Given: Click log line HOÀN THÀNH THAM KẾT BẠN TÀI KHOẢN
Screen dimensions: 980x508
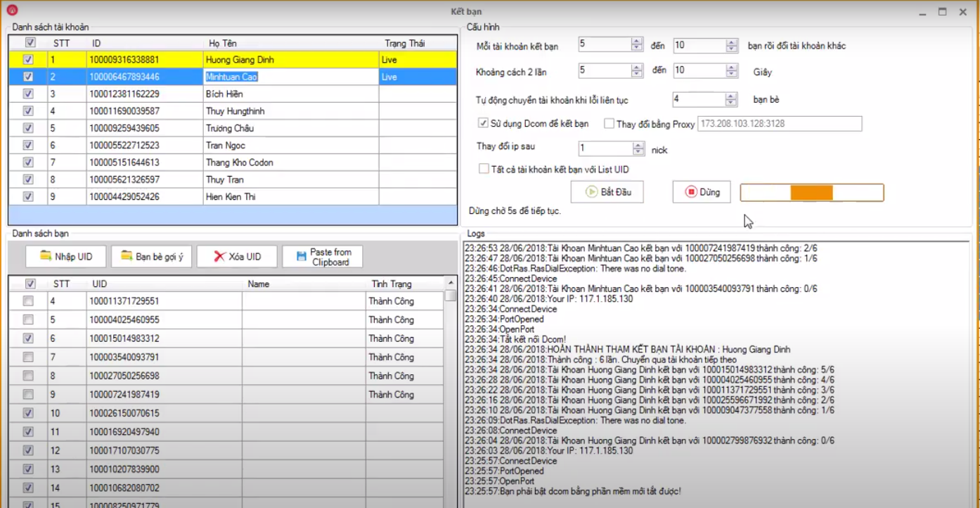Looking at the screenshot, I should [627, 350].
